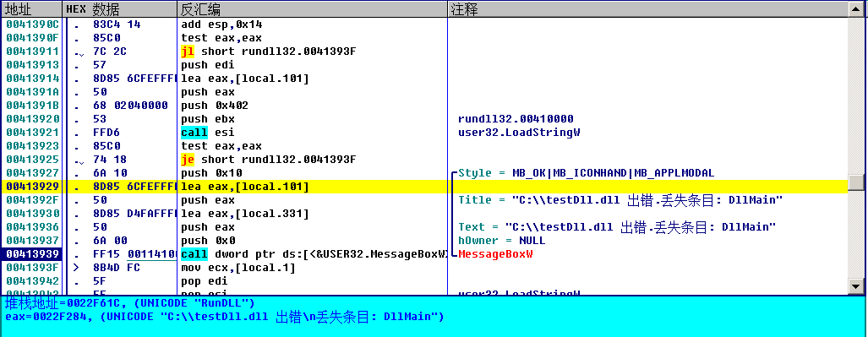The width and height of the screenshot is (868, 337).
Task: Click the mov ecx,[local.1] instruction
Action: (238, 268)
